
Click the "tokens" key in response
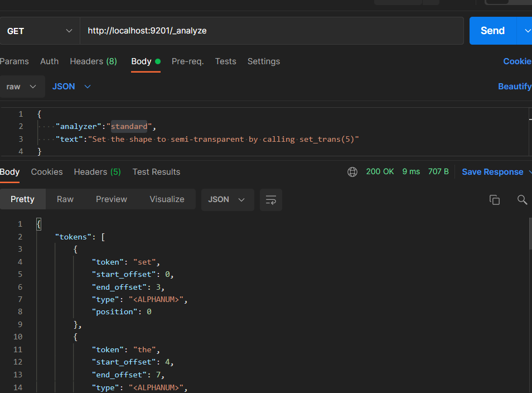pyautogui.click(x=73, y=237)
